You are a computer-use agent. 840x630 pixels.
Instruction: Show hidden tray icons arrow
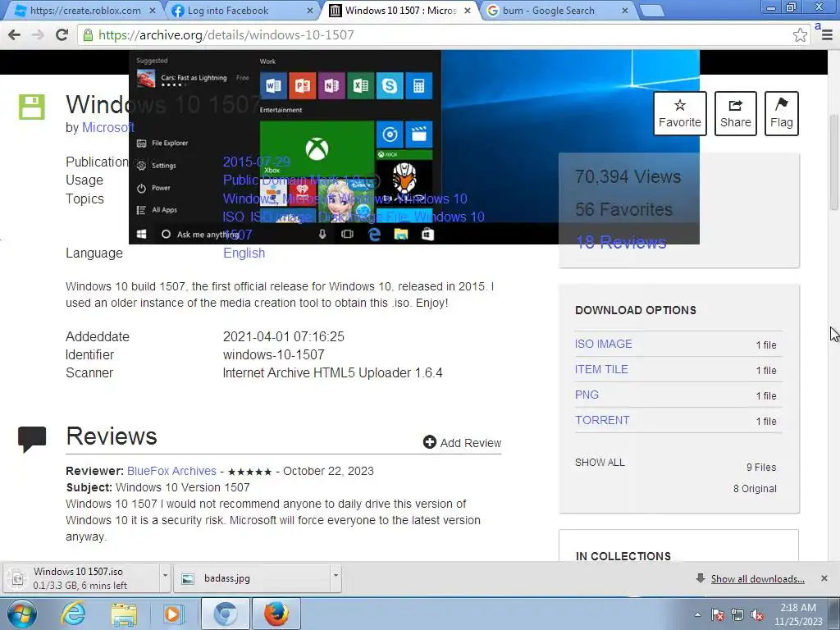(x=697, y=614)
